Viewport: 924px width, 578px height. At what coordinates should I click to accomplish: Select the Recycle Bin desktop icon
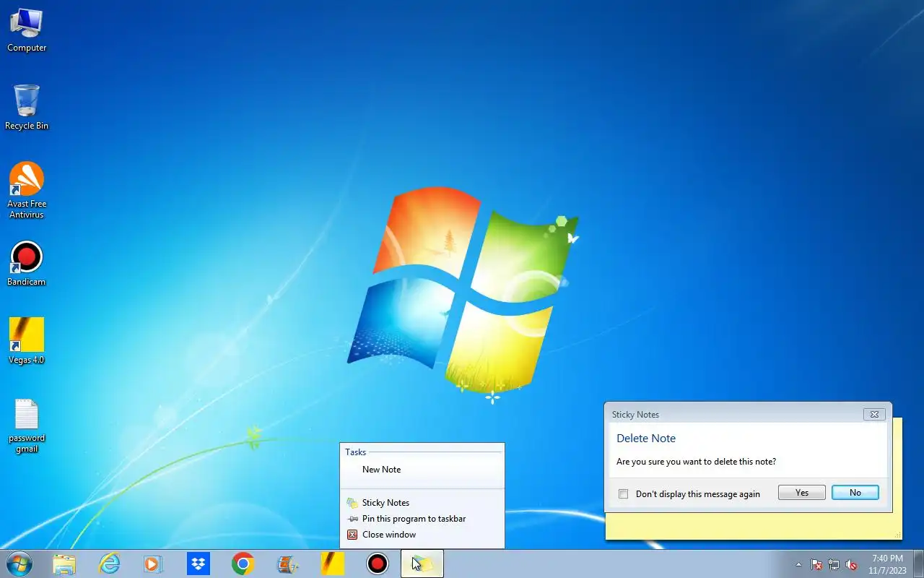pos(27,107)
